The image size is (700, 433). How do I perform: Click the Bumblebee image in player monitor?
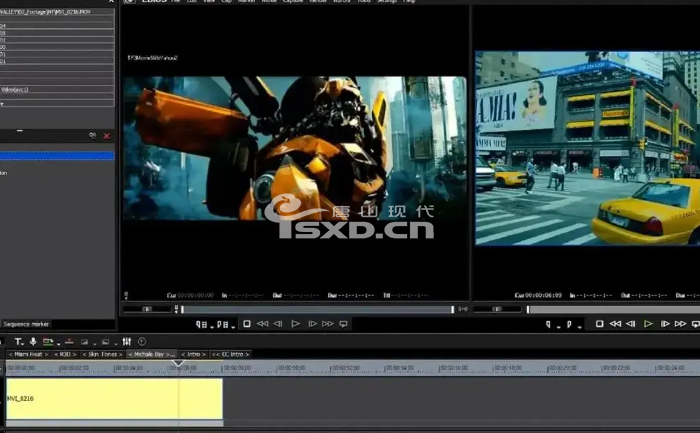coord(295,148)
